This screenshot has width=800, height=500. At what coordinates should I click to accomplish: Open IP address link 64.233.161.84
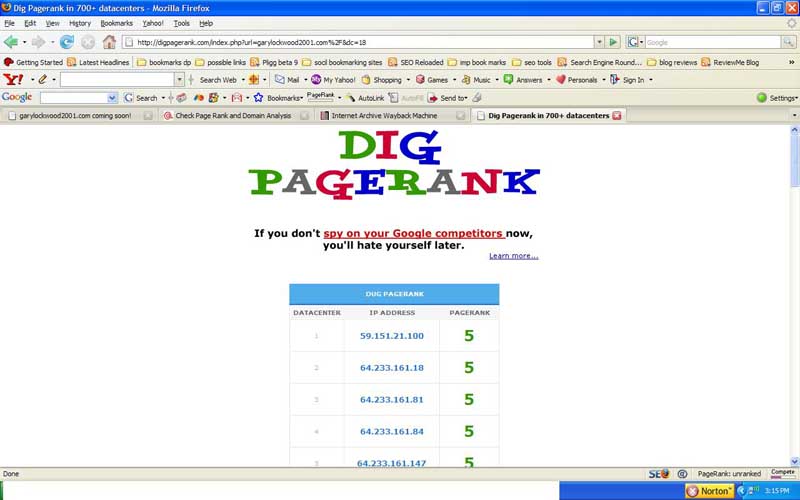[x=392, y=432]
